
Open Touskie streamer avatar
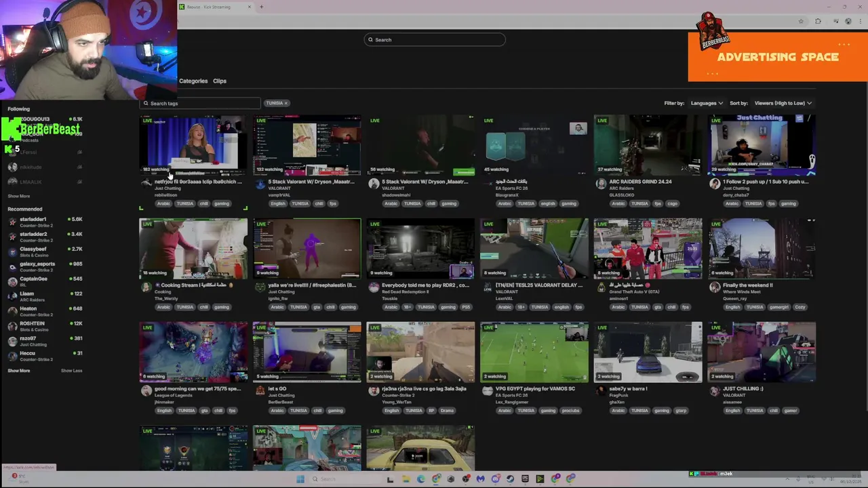374,287
